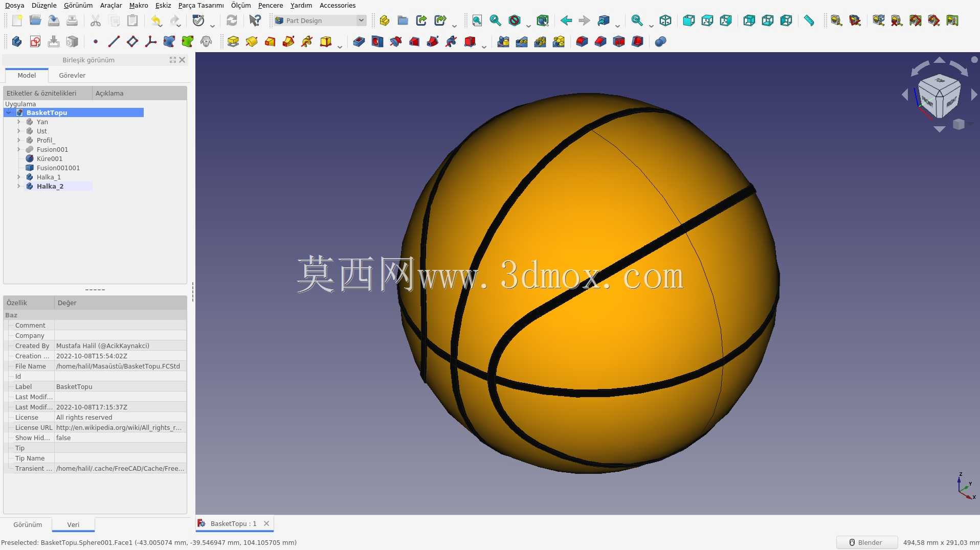Viewport: 980px width, 550px height.
Task: Click the Datum line icon
Action: pyautogui.click(x=114, y=41)
